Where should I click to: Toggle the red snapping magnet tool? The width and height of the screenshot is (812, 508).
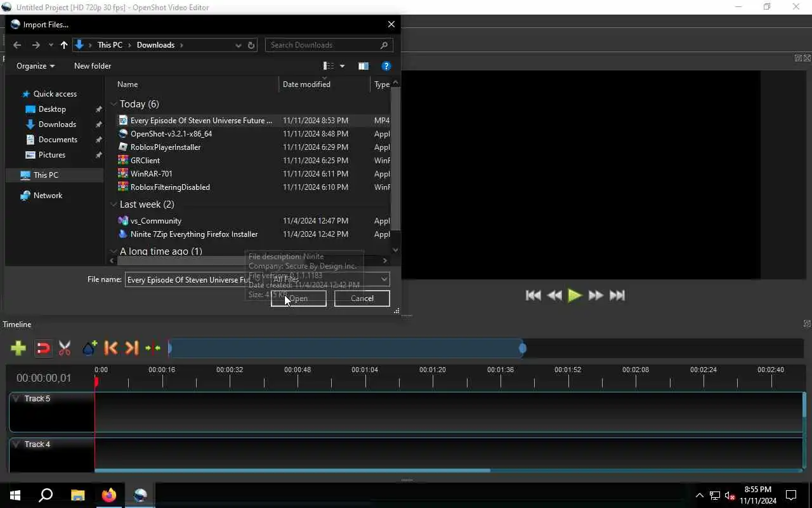[43, 348]
